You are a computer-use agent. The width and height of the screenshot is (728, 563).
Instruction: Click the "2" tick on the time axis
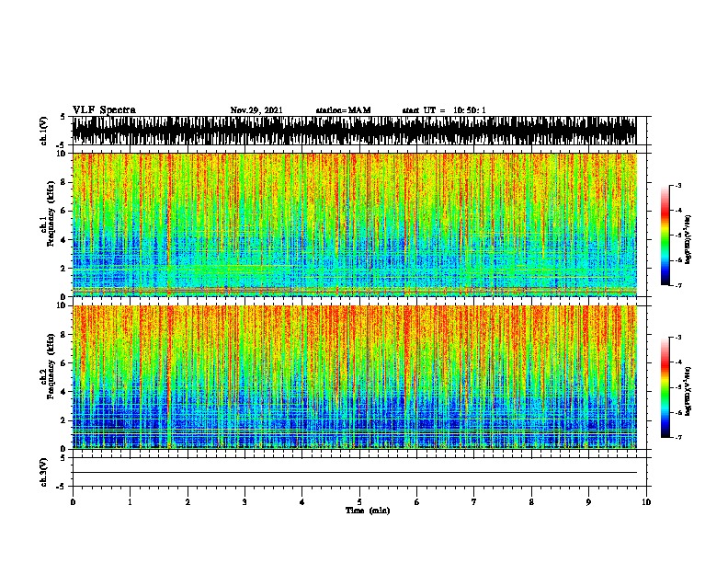[x=188, y=502]
